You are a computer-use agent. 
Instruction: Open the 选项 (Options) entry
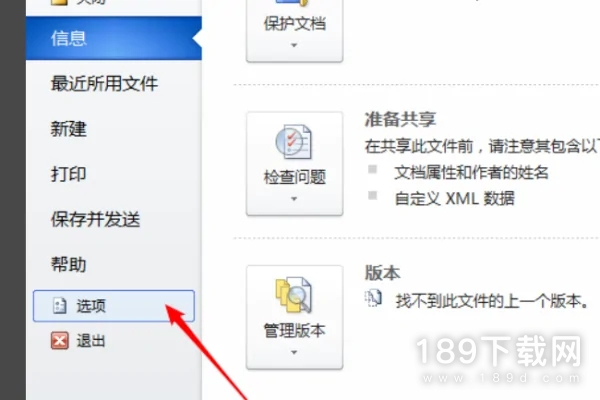pos(114,306)
